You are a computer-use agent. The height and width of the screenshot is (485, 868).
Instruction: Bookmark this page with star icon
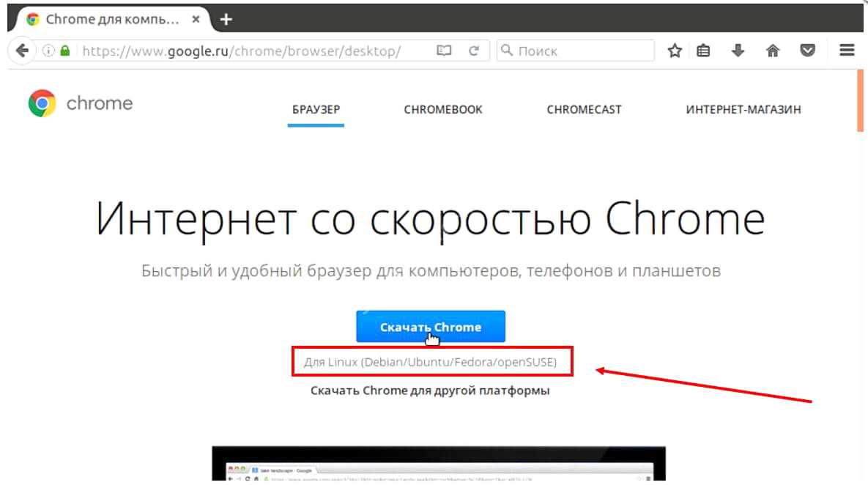[674, 51]
